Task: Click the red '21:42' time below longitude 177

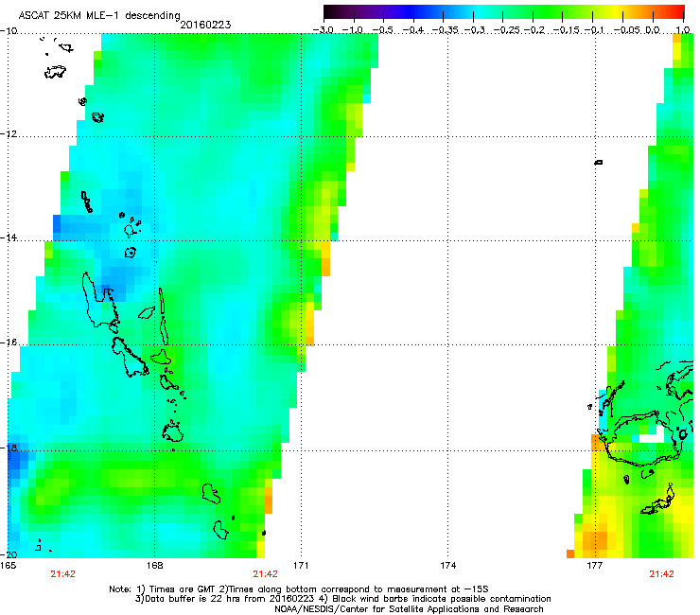Action: click(661, 574)
